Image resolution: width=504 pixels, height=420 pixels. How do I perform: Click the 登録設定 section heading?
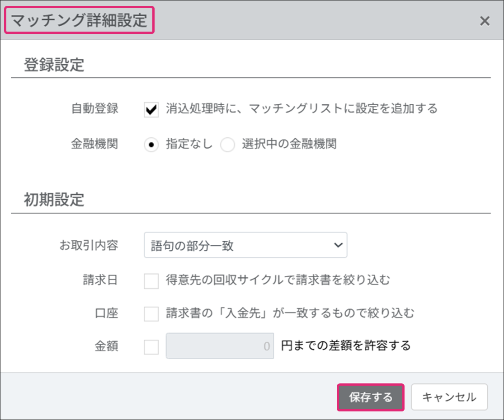pyautogui.click(x=54, y=65)
